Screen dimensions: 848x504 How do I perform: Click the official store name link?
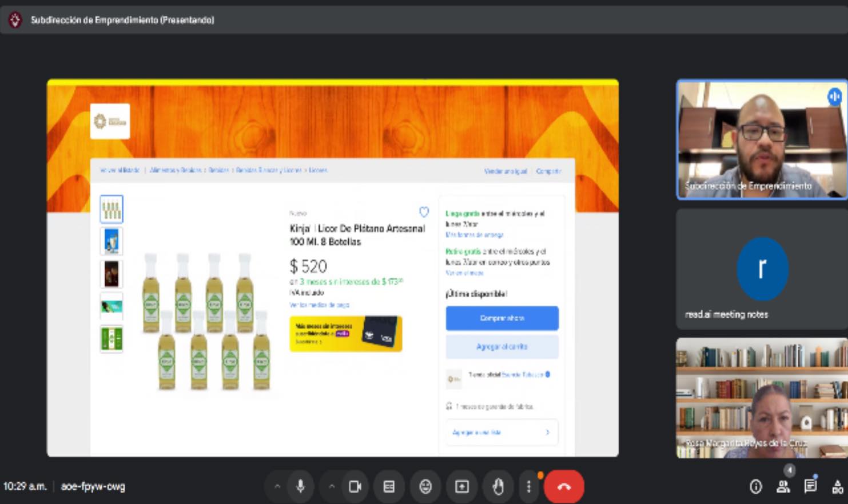(x=522, y=375)
